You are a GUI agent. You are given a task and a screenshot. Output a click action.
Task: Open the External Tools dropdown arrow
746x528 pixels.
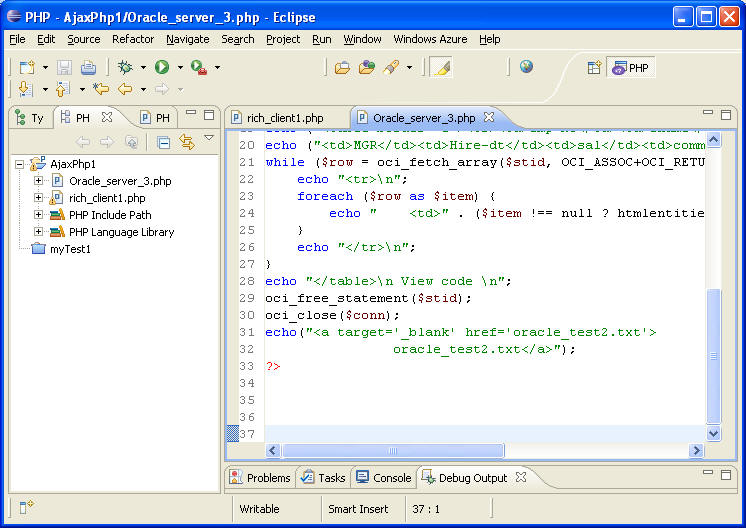217,68
